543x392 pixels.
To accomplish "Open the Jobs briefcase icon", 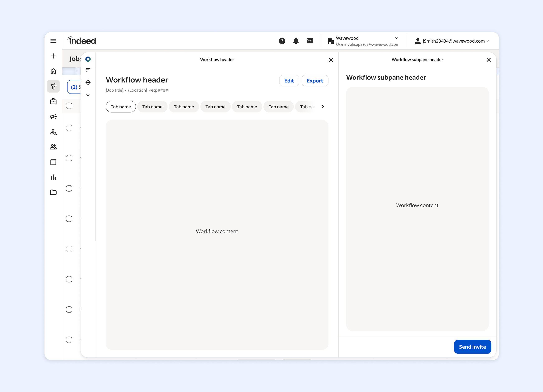I will [53, 101].
